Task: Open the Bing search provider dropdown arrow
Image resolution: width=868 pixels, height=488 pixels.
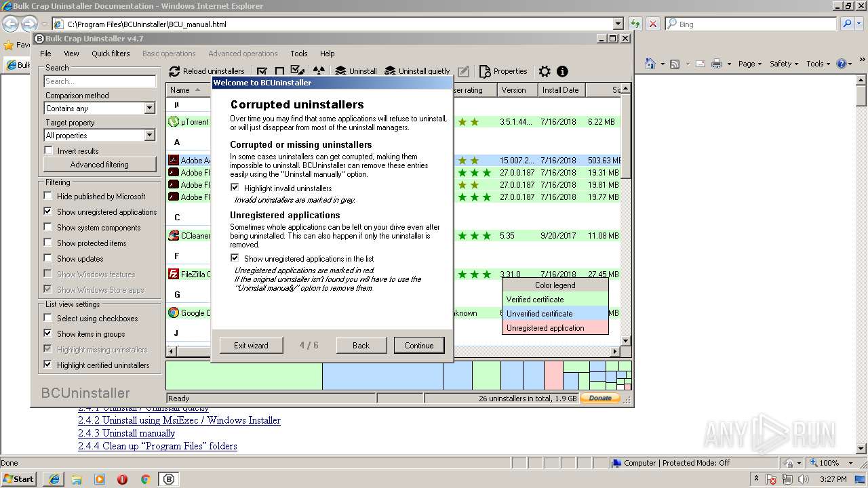Action: click(859, 24)
